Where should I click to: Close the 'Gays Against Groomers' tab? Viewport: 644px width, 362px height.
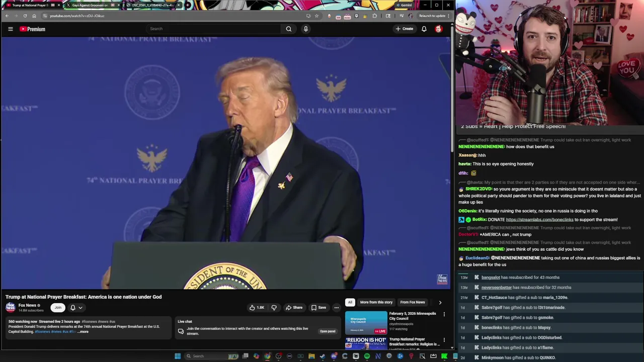118,5
